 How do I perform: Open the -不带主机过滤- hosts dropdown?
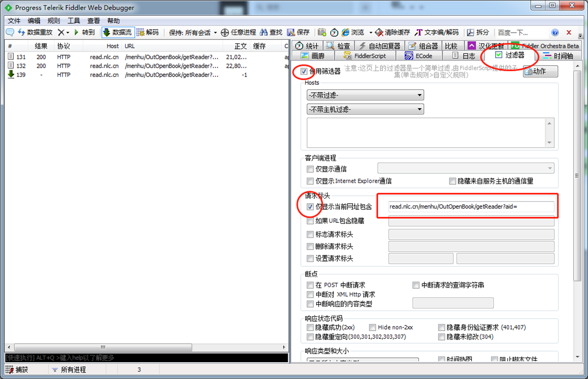[365, 109]
